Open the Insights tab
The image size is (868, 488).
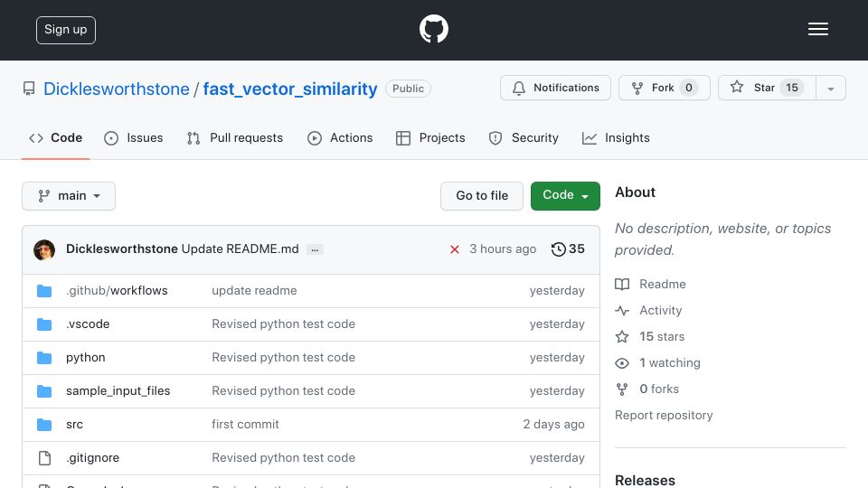[x=616, y=137]
